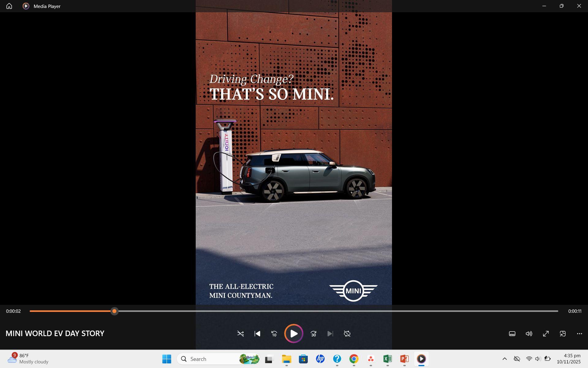The image size is (588, 368).
Task: Enter full screen mode
Action: (x=546, y=334)
